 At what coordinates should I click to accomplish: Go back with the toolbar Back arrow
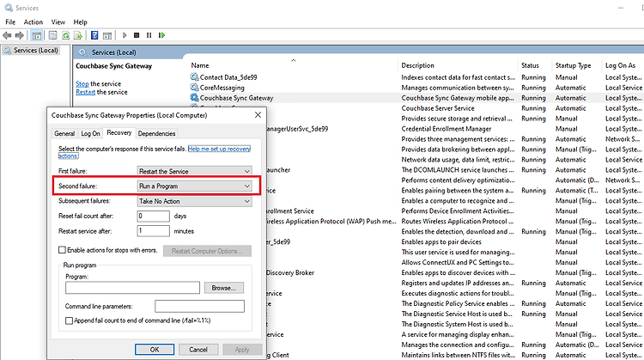pos(7,35)
